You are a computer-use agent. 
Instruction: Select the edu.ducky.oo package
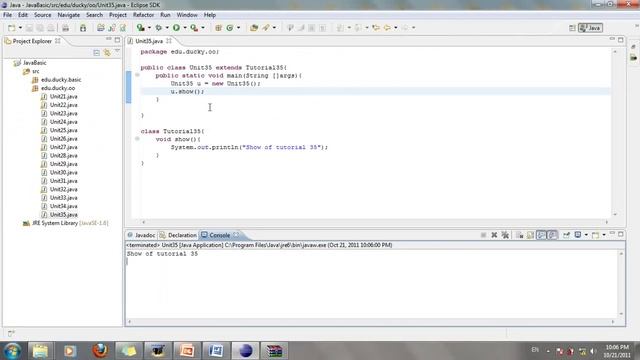coord(53,88)
